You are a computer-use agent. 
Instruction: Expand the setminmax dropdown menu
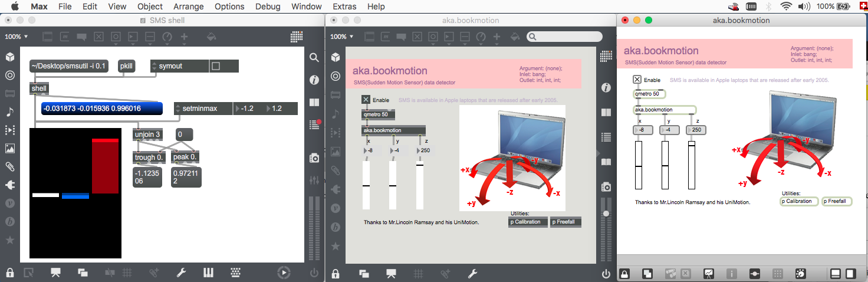click(x=179, y=109)
